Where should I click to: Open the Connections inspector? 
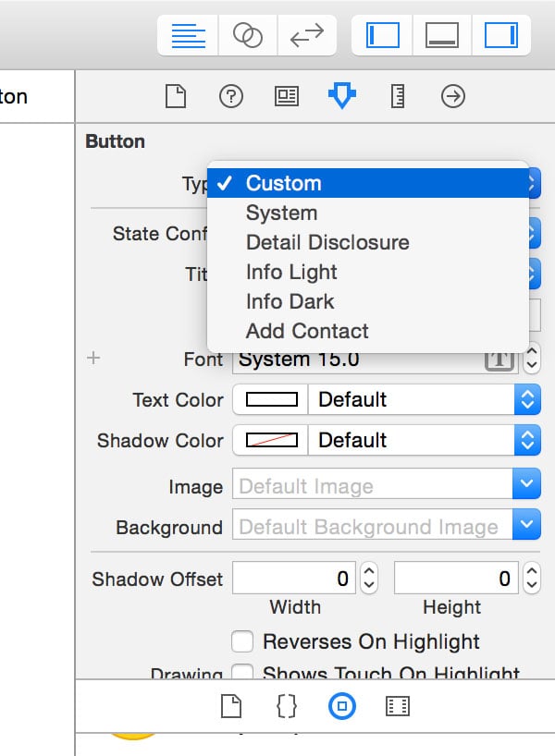click(452, 96)
